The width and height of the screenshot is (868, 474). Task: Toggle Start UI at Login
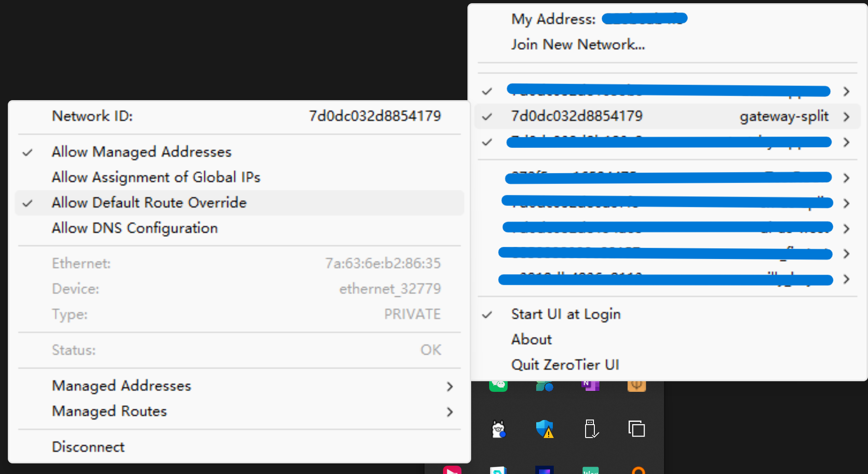(667, 314)
